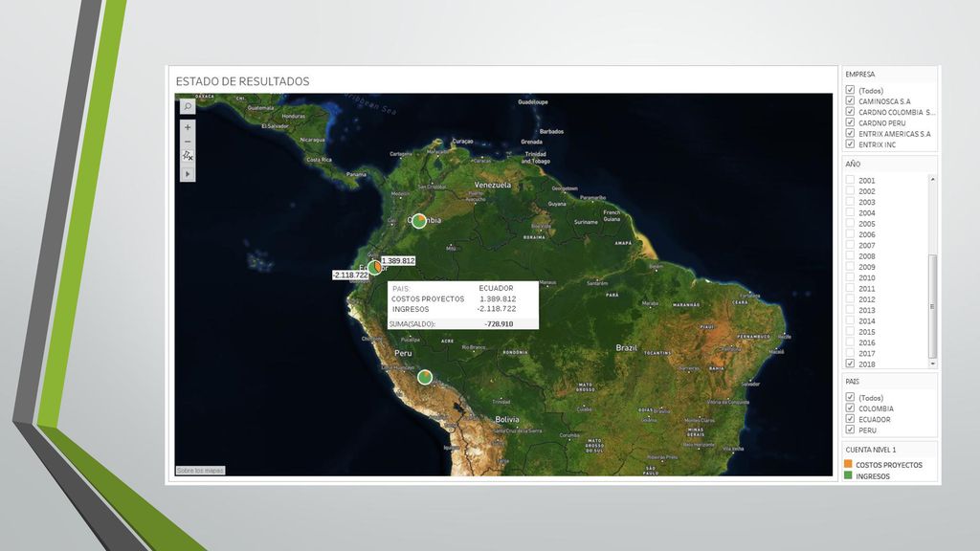Uncheck PERU in PAIS filter
This screenshot has height=551, width=980.
click(x=850, y=430)
